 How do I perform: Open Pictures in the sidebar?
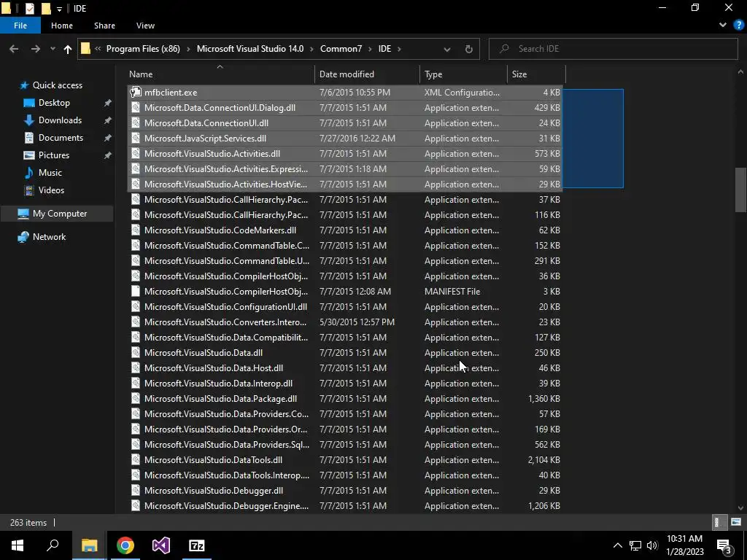pyautogui.click(x=54, y=155)
